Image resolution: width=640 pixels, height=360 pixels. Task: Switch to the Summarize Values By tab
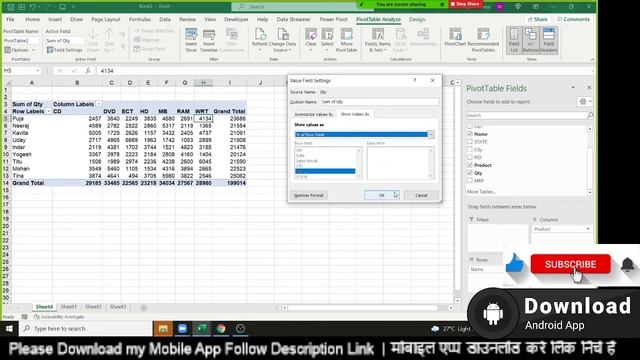(313, 114)
